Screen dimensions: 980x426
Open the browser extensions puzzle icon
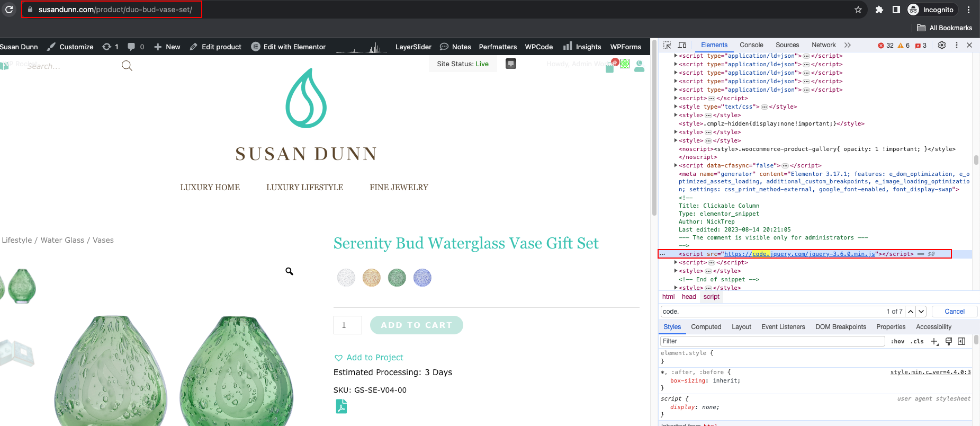[x=879, y=10]
